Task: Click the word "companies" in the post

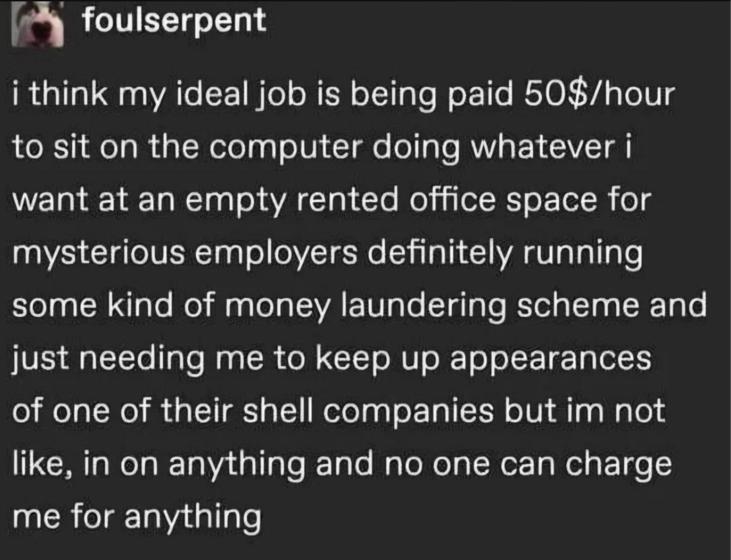Action: pos(407,412)
